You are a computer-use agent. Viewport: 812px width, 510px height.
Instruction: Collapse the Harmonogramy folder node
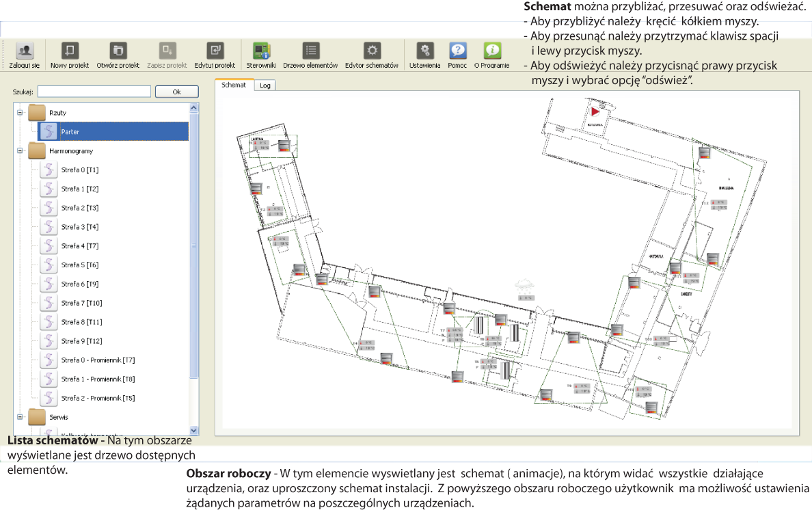coord(20,150)
